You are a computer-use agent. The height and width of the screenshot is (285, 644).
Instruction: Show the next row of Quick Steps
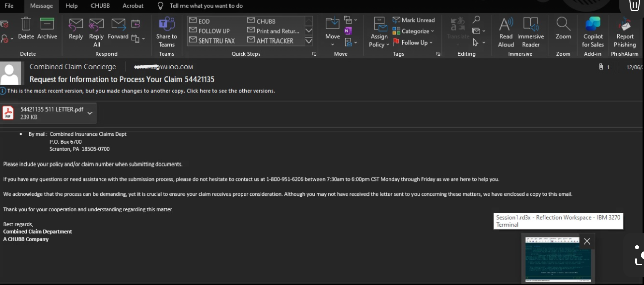[x=309, y=31]
